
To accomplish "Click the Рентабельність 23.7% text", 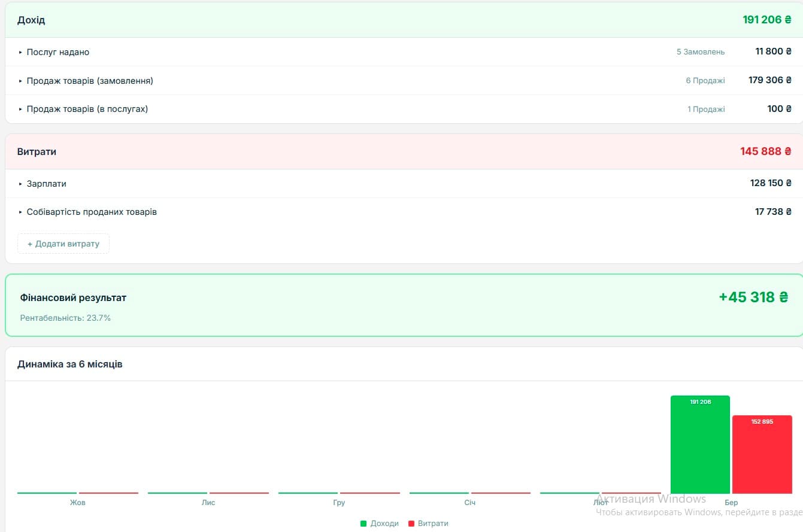I will (64, 318).
